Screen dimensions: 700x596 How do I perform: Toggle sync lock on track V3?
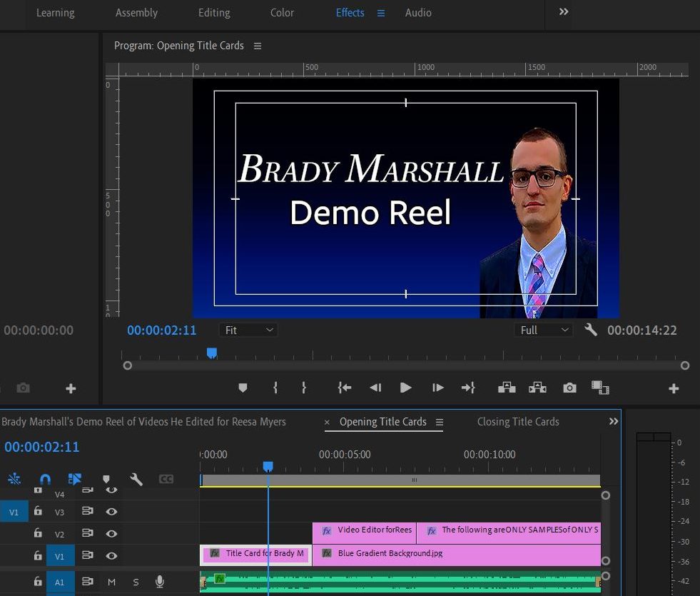pyautogui.click(x=88, y=511)
